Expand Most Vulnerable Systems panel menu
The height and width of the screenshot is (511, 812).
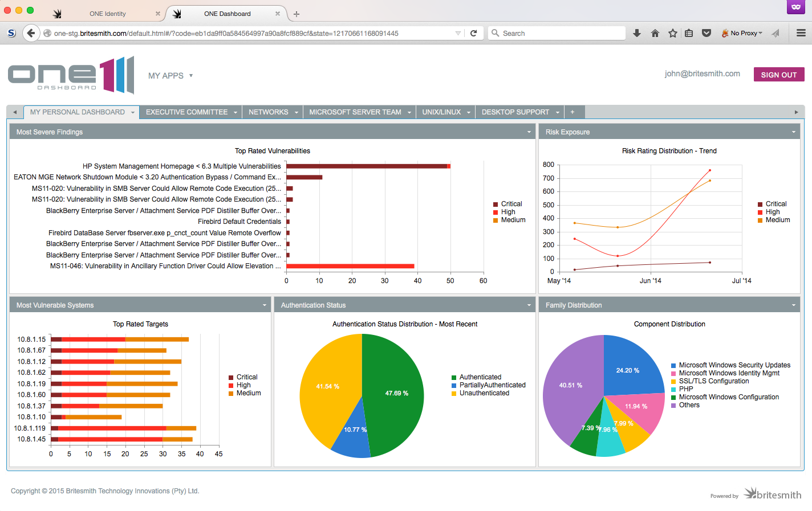(265, 305)
